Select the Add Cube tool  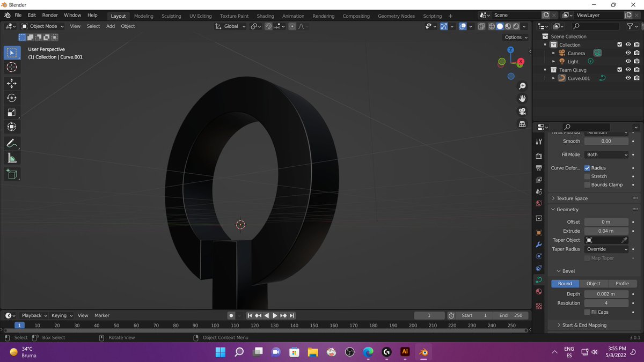tap(12, 174)
